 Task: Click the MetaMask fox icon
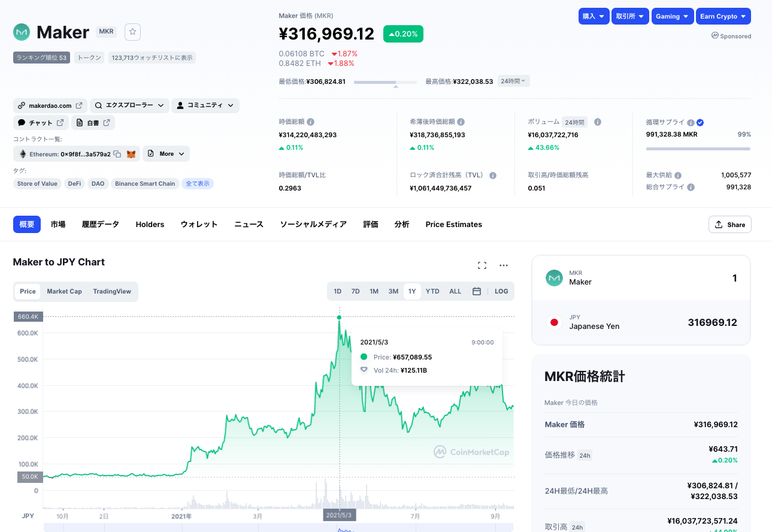tap(131, 154)
